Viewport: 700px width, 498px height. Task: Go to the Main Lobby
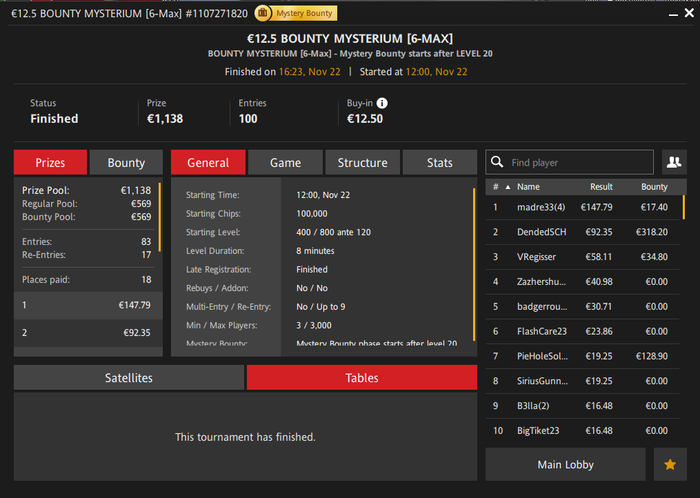565,465
